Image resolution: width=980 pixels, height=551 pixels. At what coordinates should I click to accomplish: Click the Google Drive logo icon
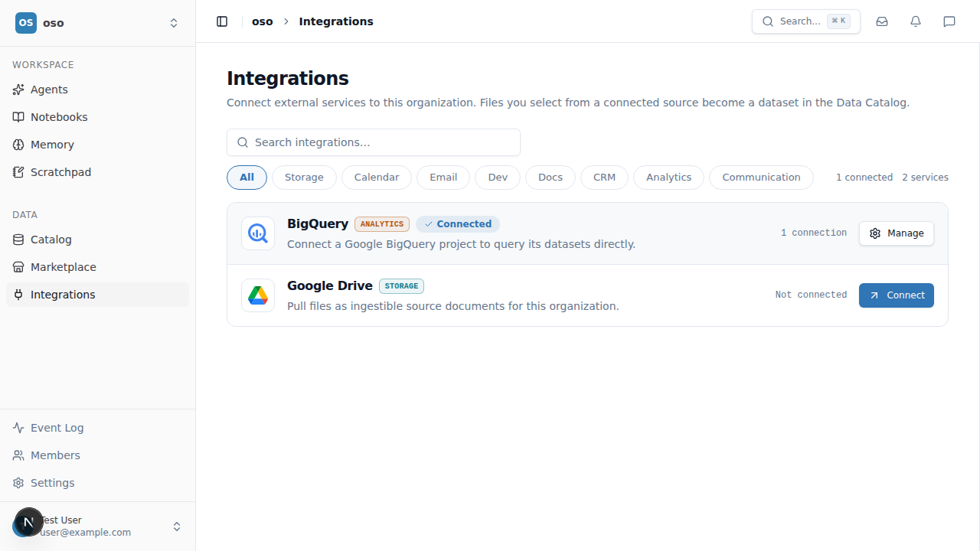[x=258, y=295]
